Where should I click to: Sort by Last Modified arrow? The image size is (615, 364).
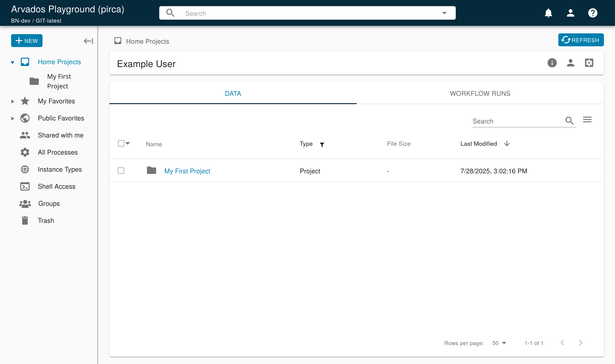[507, 144]
